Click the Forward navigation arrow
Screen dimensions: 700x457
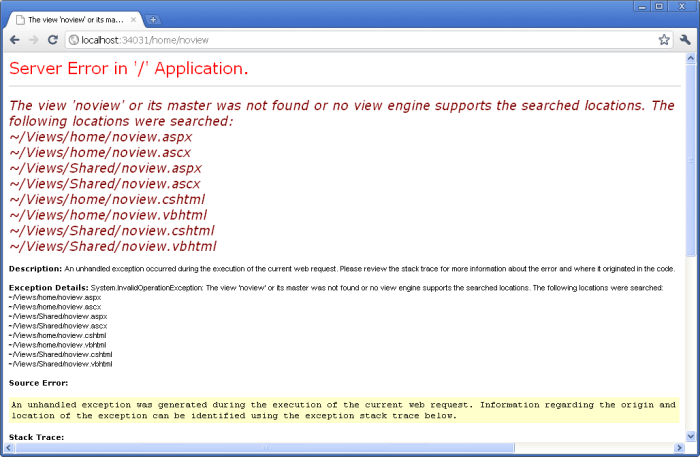pos(34,39)
